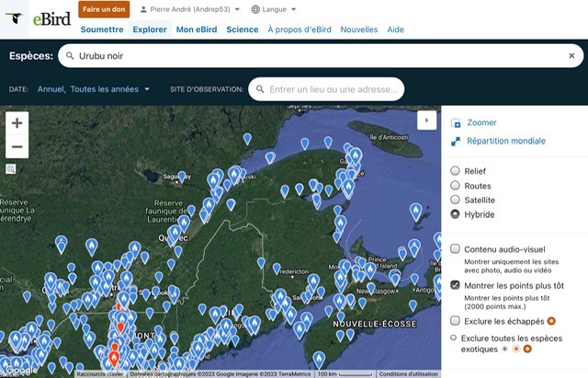Open the Aide link
Viewport: 588px width, 378px height.
[395, 29]
